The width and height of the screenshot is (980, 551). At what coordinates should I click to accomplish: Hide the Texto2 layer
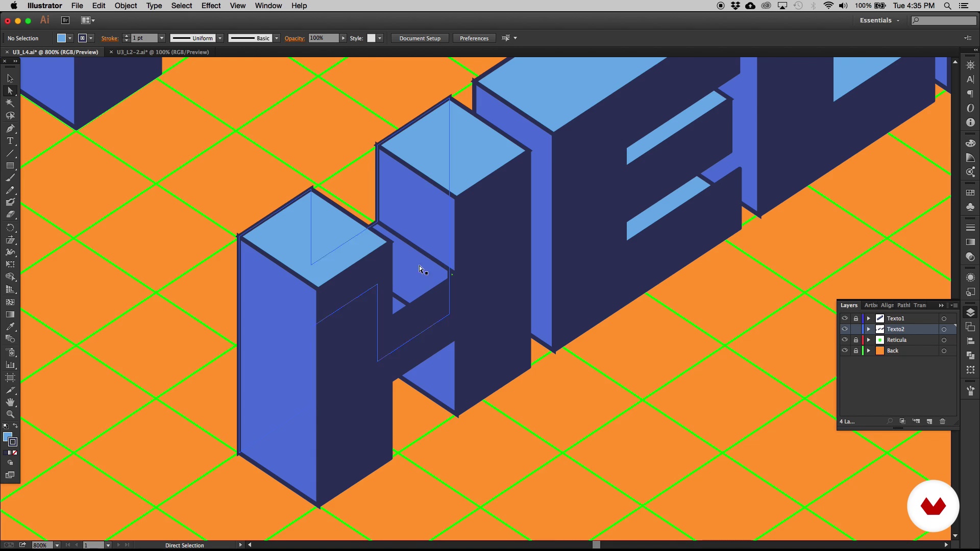[845, 329]
